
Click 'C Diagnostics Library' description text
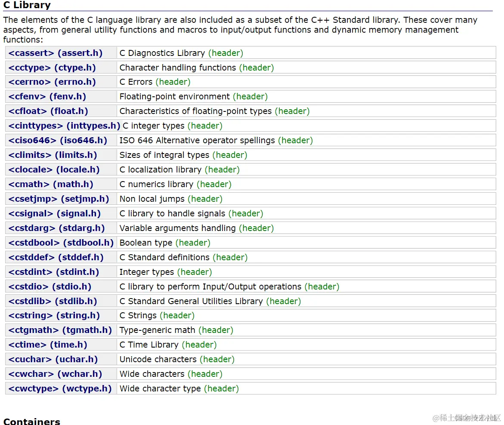tap(162, 53)
